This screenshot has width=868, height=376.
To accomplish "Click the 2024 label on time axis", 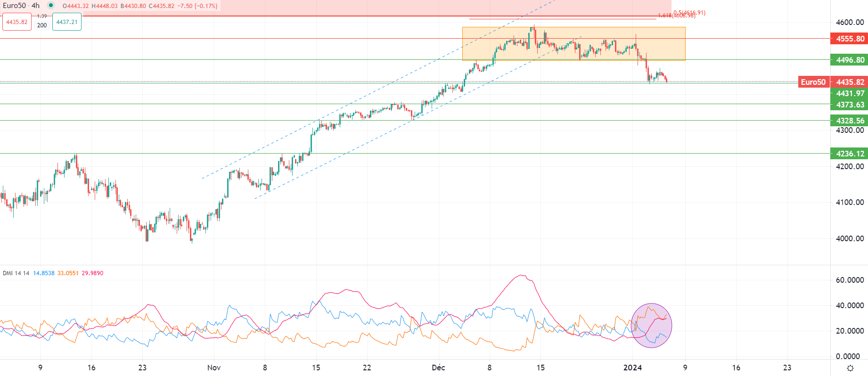I will 632,368.
